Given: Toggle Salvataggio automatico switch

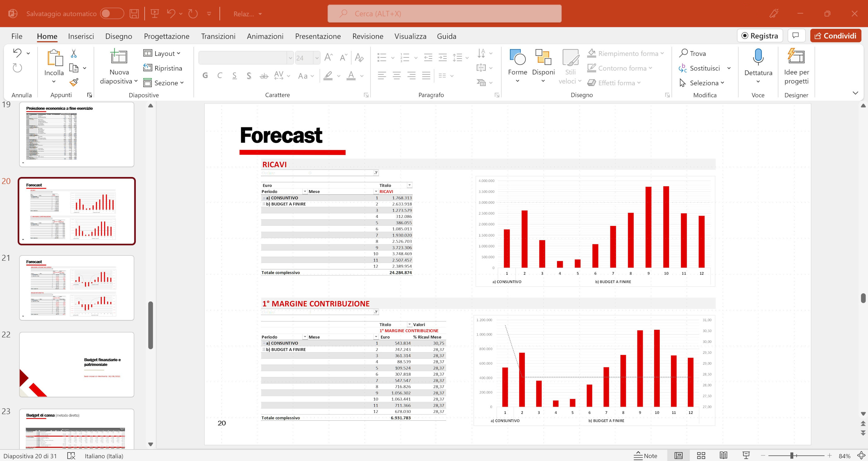Looking at the screenshot, I should click(112, 14).
